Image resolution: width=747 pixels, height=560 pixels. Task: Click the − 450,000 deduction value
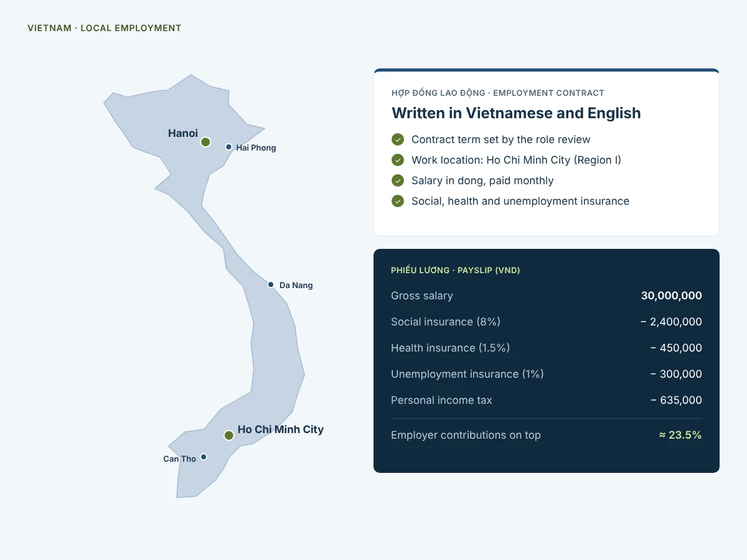pos(676,348)
